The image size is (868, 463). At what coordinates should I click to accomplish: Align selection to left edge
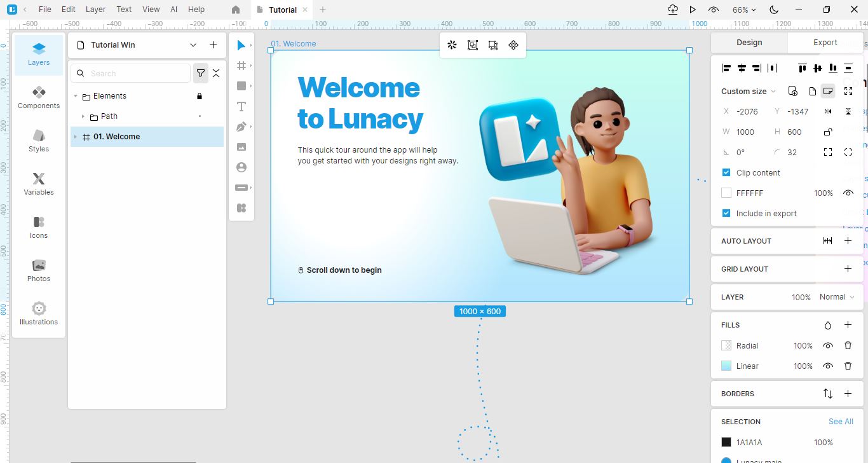(x=726, y=68)
